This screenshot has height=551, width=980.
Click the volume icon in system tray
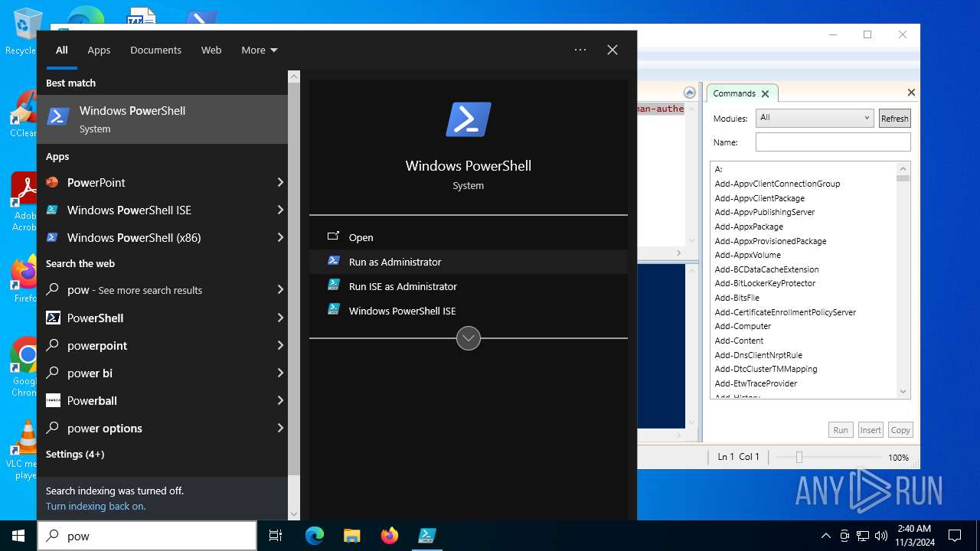pyautogui.click(x=880, y=536)
